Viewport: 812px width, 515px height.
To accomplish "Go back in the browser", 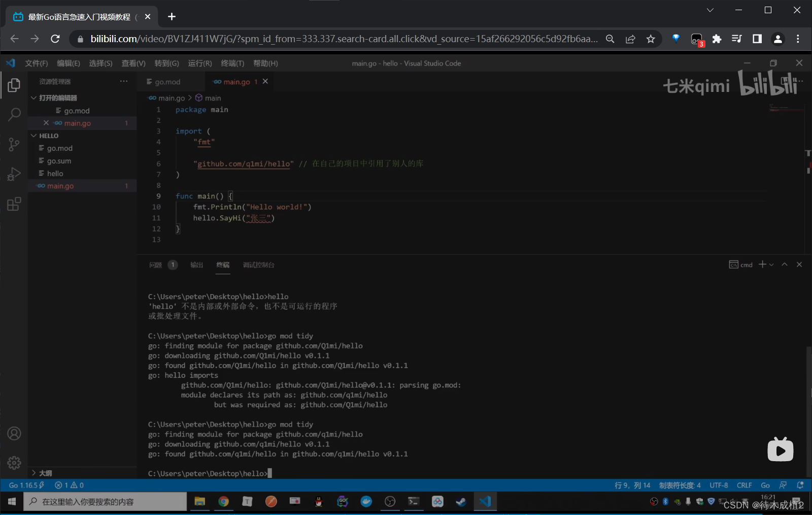I will (x=14, y=39).
